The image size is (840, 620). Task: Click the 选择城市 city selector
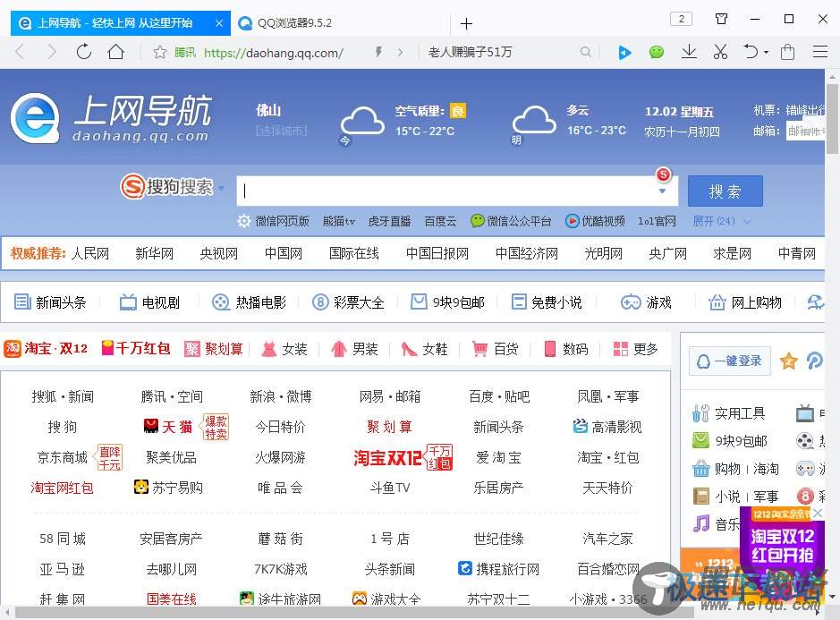[281, 131]
